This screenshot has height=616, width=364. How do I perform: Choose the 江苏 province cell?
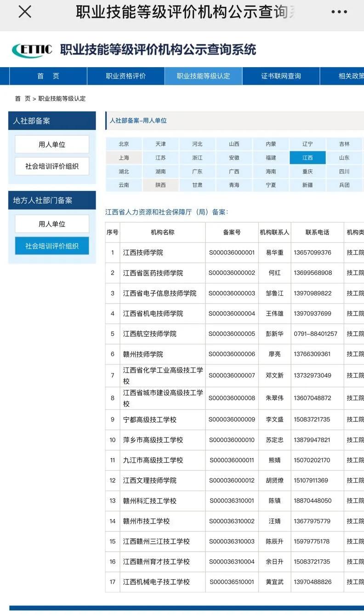click(161, 158)
